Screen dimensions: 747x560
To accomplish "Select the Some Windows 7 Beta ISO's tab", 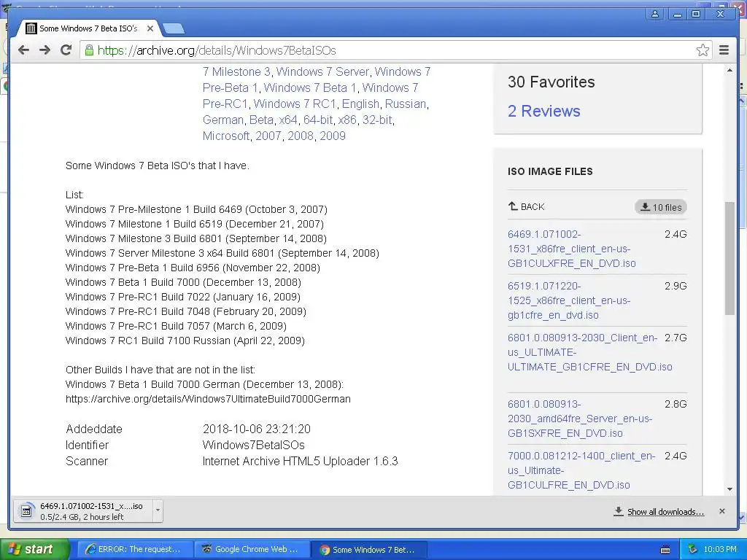I will 88,28.
